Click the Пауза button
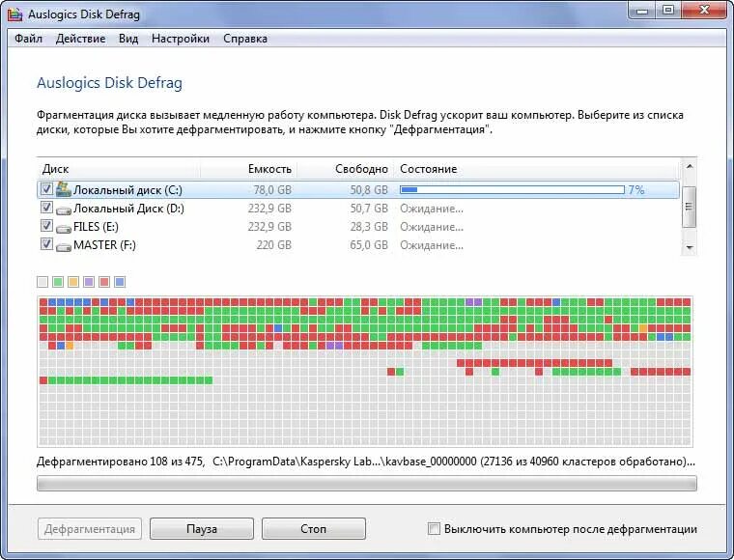The width and height of the screenshot is (734, 560). click(202, 529)
